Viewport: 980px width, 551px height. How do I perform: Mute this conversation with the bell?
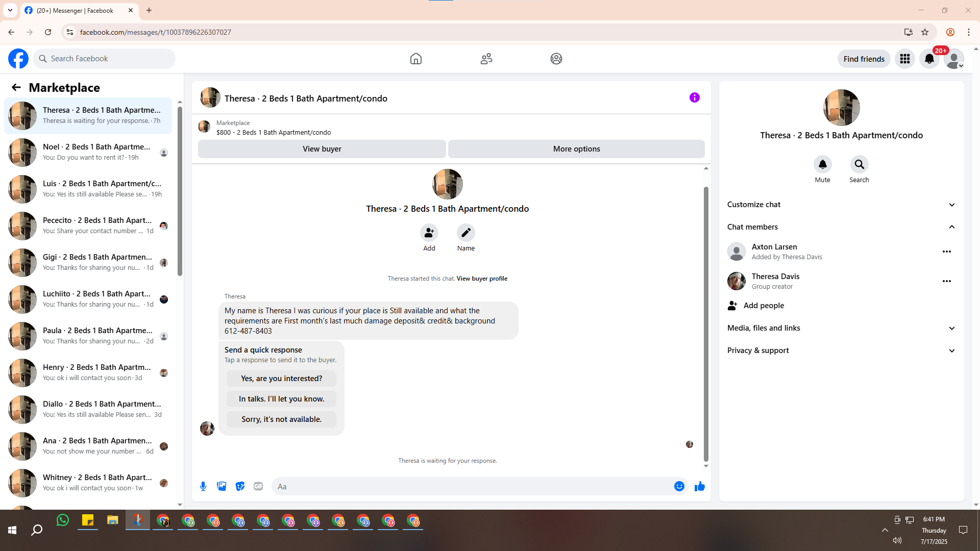(822, 164)
